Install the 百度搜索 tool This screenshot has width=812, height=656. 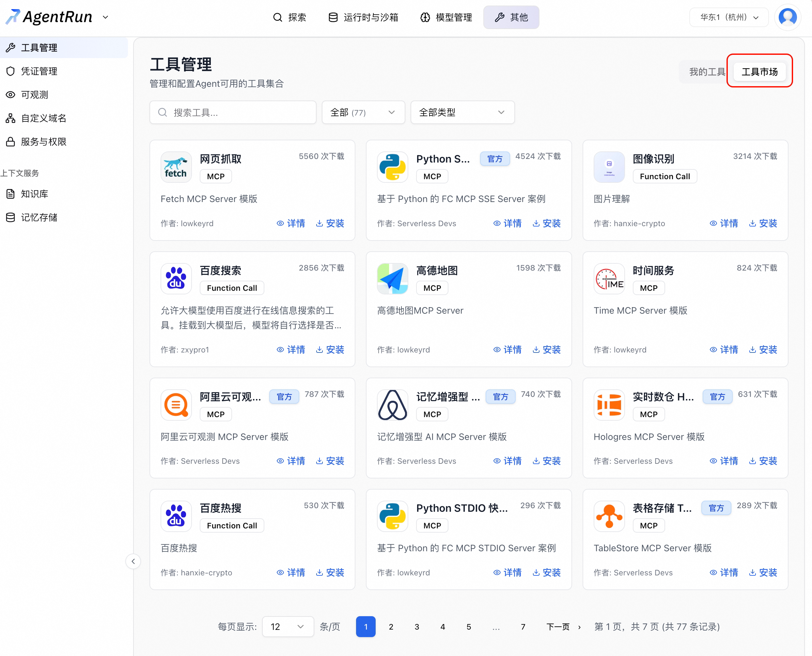330,350
